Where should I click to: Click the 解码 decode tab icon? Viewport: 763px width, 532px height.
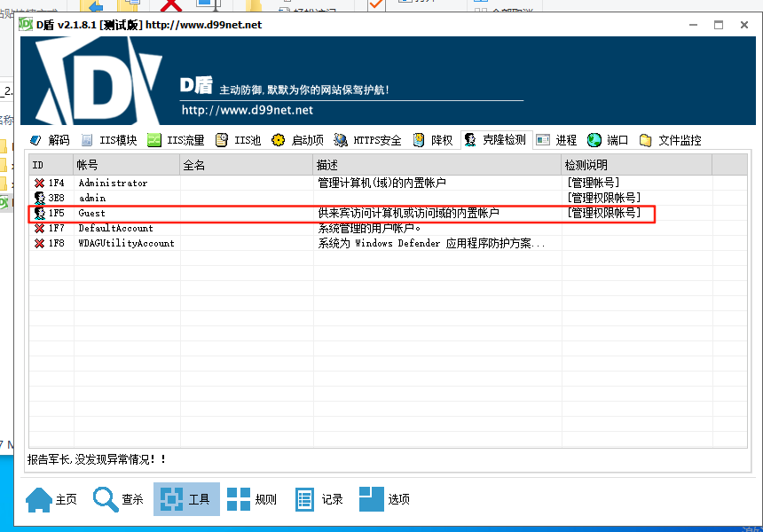pos(35,141)
